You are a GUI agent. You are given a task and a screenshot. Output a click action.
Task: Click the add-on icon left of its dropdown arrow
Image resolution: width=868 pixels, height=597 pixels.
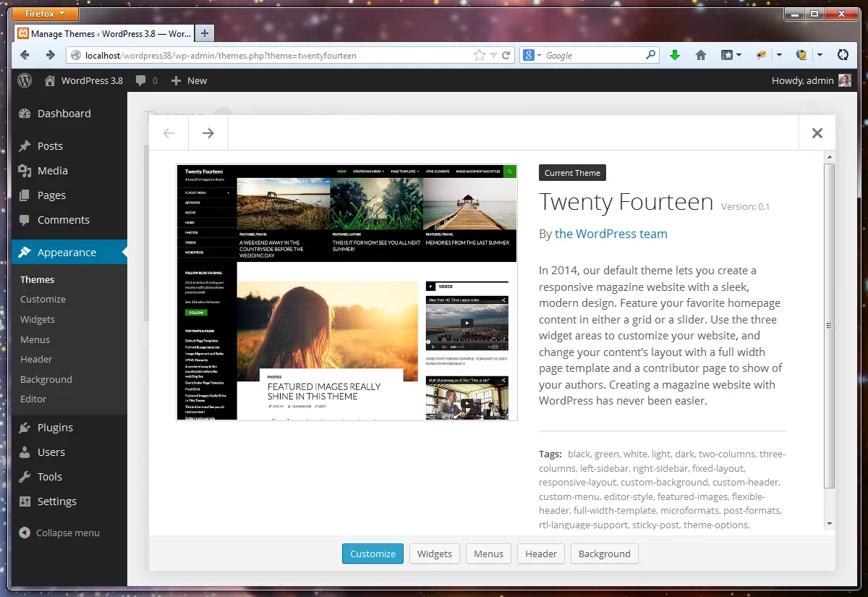tap(761, 55)
